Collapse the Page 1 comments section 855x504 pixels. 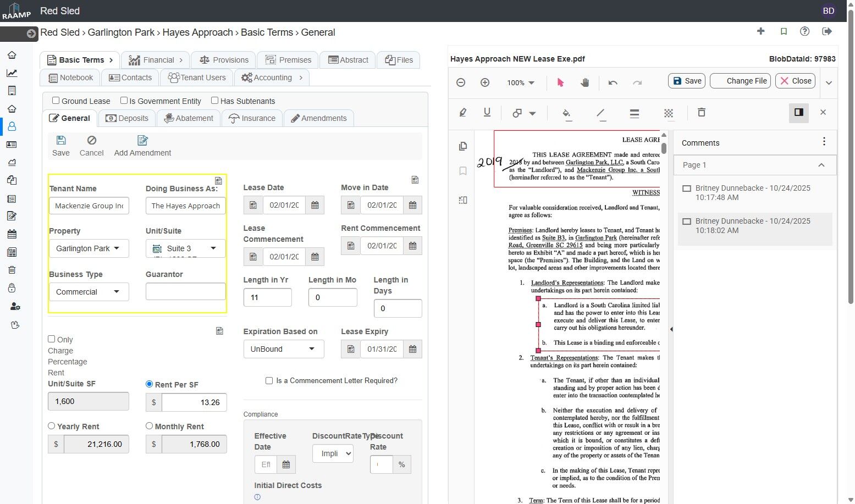tap(821, 165)
